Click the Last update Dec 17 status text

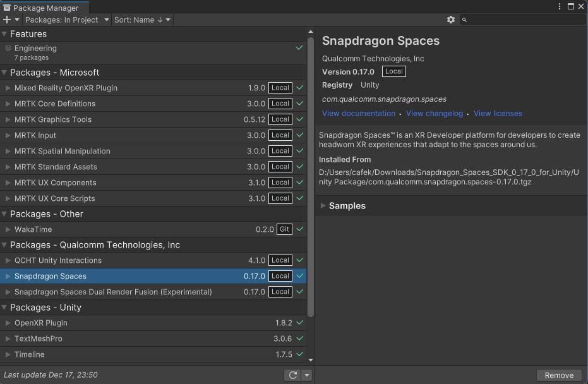tap(51, 375)
